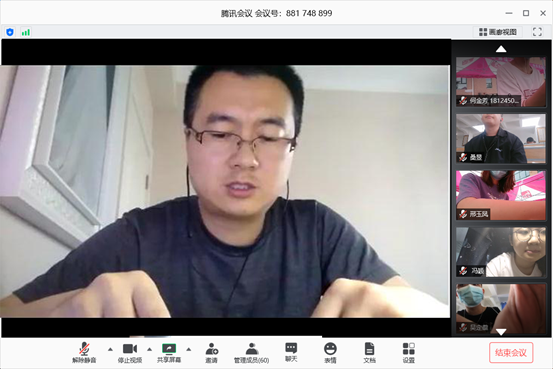Screen dimensions: 553x369
Task: Unmute microphone via 解除静音 icon
Action: click(x=84, y=352)
